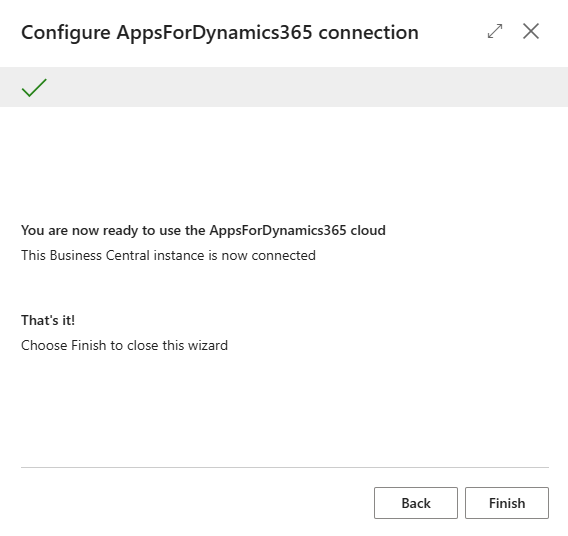This screenshot has width=568, height=536.
Task: Click the word 'AppsForDynamics365' in the title
Action: pyautogui.click(x=214, y=33)
